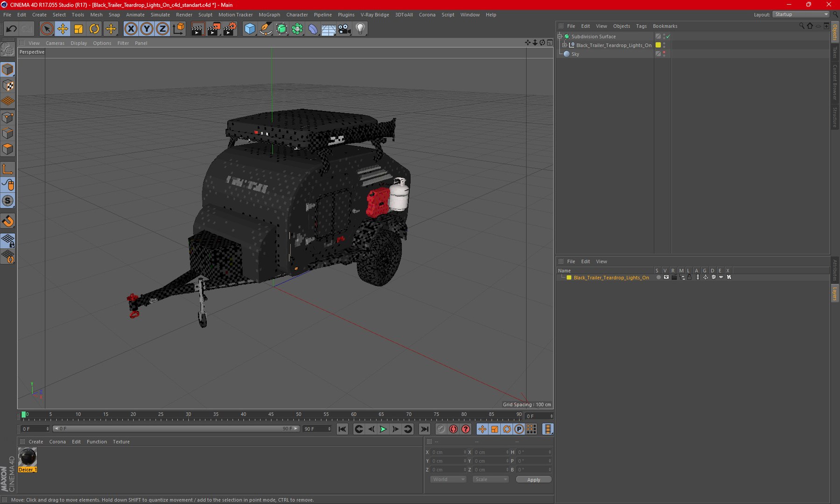Go to end of animation
The height and width of the screenshot is (504, 840).
(424, 429)
